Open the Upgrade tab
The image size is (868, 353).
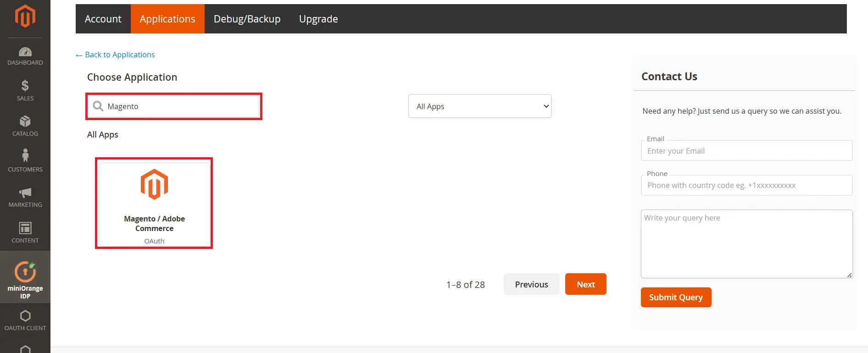click(x=318, y=19)
